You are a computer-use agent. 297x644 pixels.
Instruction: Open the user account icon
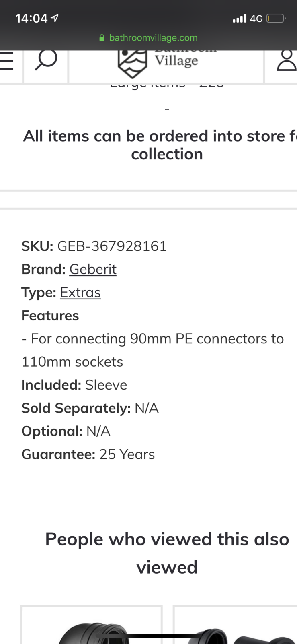(x=286, y=61)
